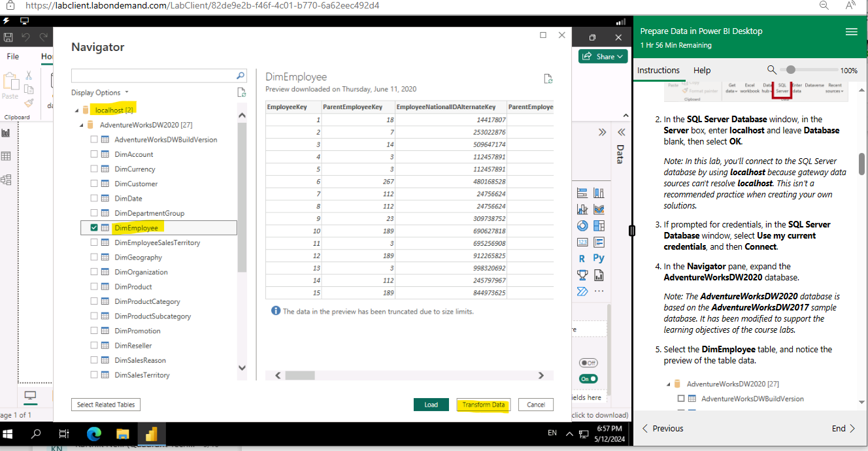Screen dimensions: 868x451
Task: Launch Microsoft Edge from the taskbar
Action: pos(94,433)
